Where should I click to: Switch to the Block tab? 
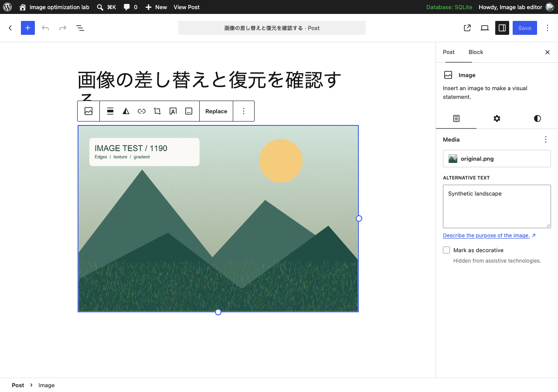(476, 52)
